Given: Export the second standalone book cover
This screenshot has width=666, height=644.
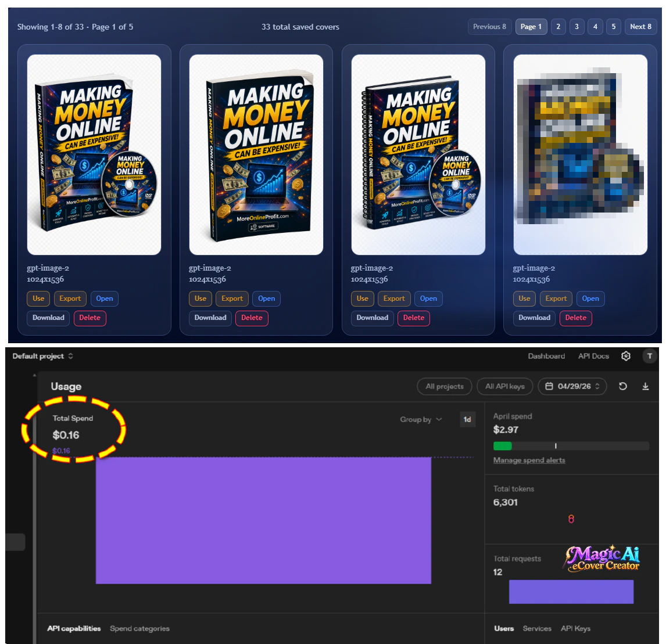Looking at the screenshot, I should coord(232,298).
